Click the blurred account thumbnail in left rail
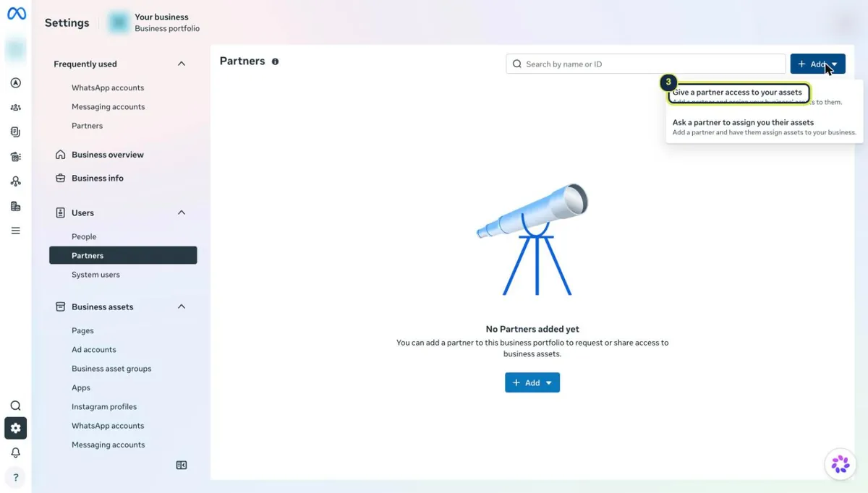The image size is (868, 493). tap(16, 50)
